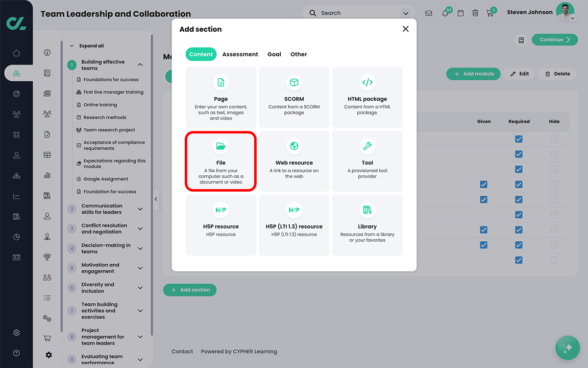This screenshot has height=368, width=588.
Task: Expand Communication skills for leaders
Action: pyautogui.click(x=140, y=209)
